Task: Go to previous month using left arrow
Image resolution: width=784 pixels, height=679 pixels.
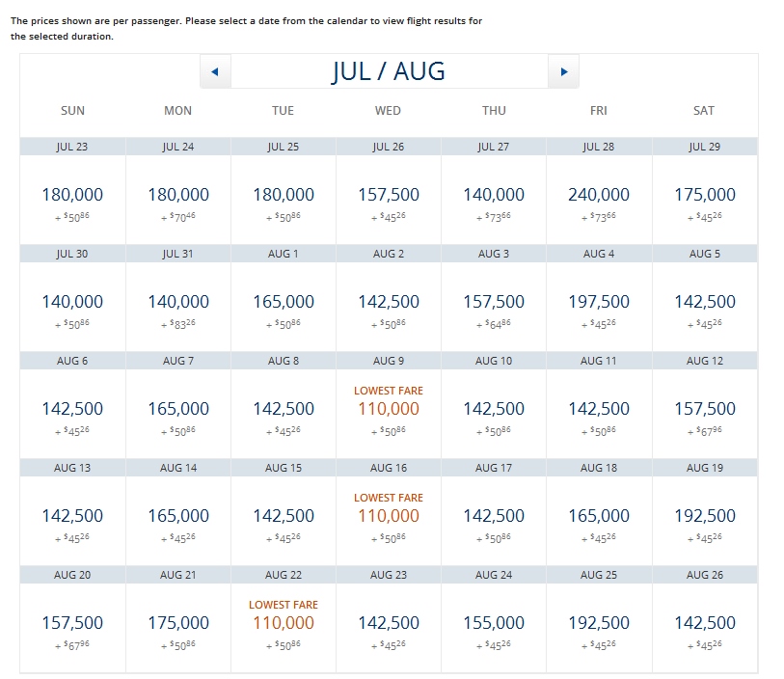Action: pos(215,71)
